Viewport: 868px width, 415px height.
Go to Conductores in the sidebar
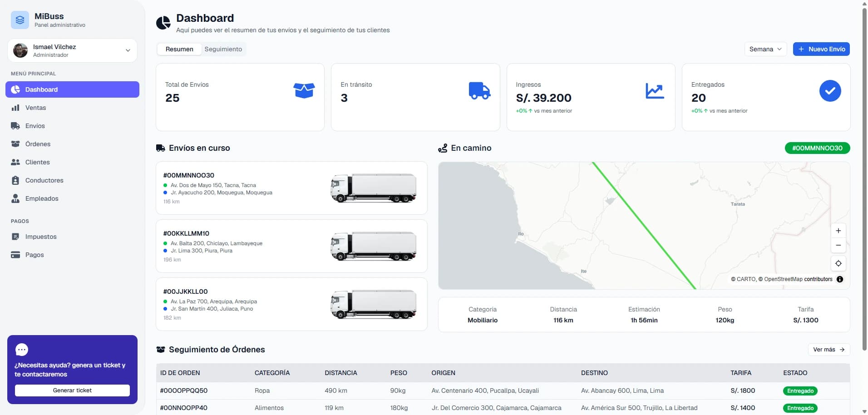tap(72, 180)
